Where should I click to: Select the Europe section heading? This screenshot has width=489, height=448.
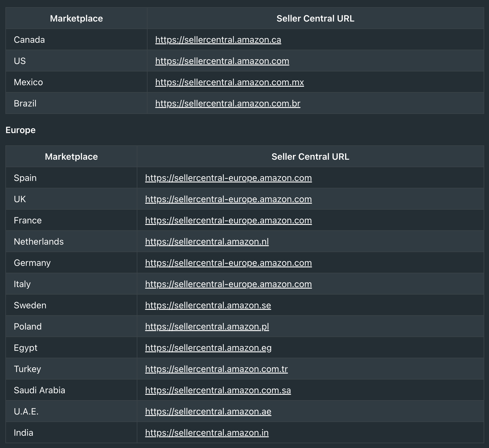pyautogui.click(x=21, y=130)
